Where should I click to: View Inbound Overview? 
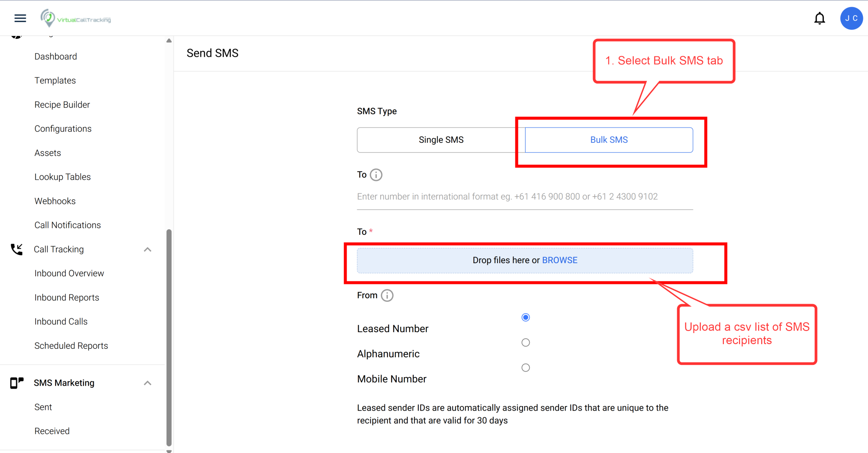coord(69,273)
